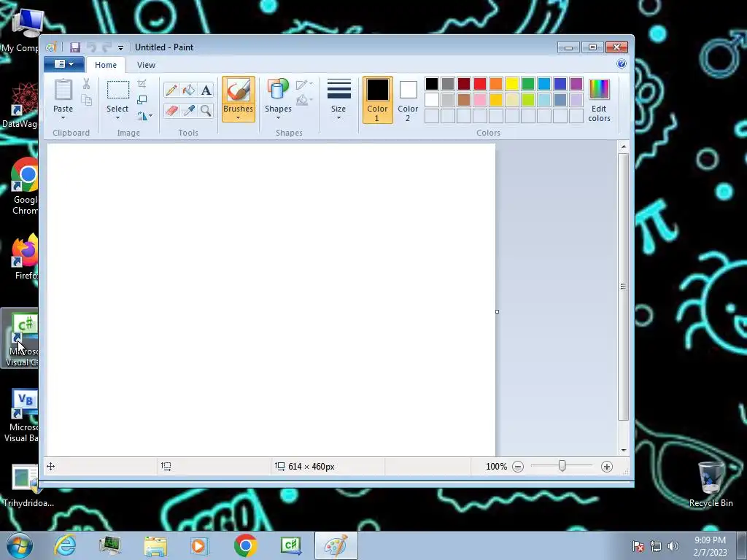Select the Eraser tool

point(171,111)
